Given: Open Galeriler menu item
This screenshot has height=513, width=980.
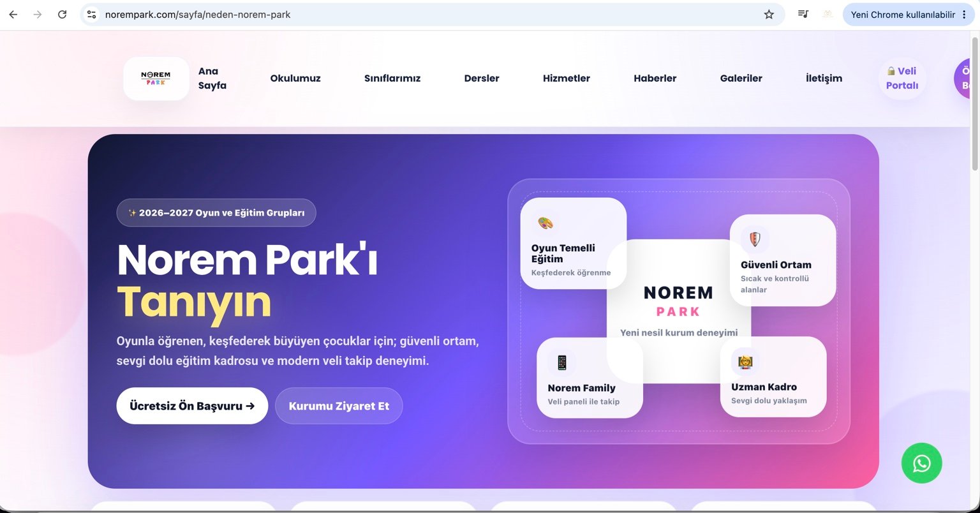Looking at the screenshot, I should (741, 78).
